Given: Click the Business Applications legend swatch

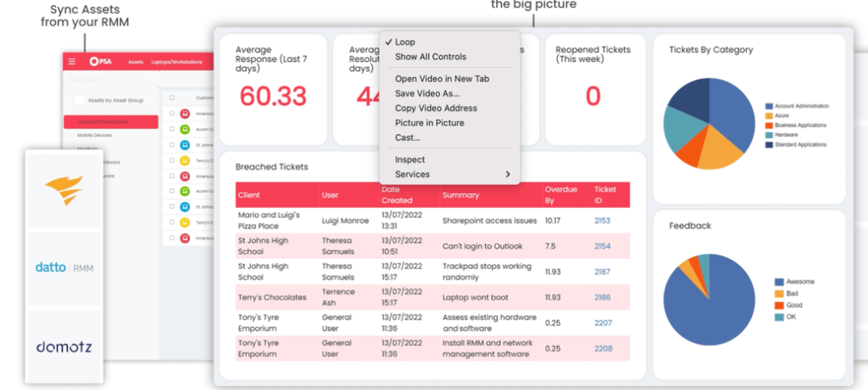Looking at the screenshot, I should point(769,125).
